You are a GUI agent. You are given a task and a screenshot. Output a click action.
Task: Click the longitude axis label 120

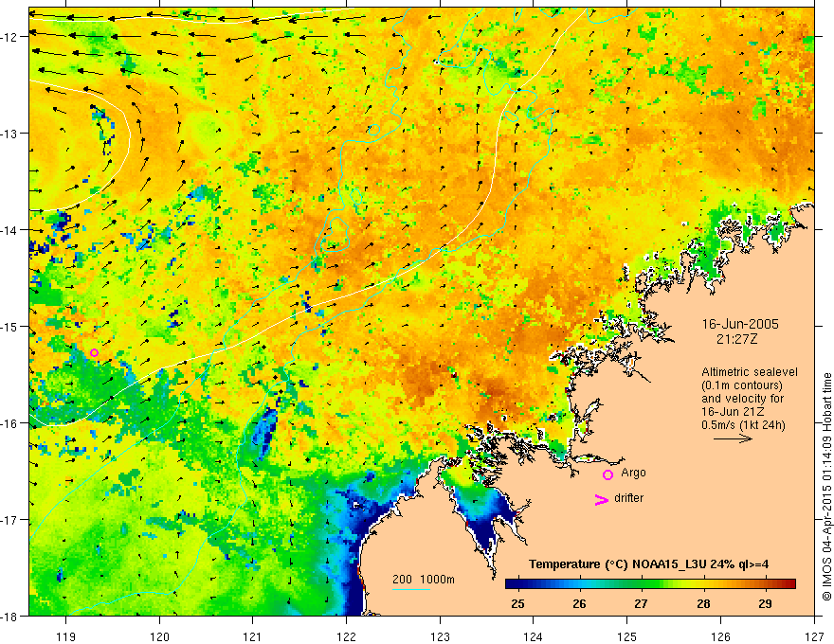159,636
